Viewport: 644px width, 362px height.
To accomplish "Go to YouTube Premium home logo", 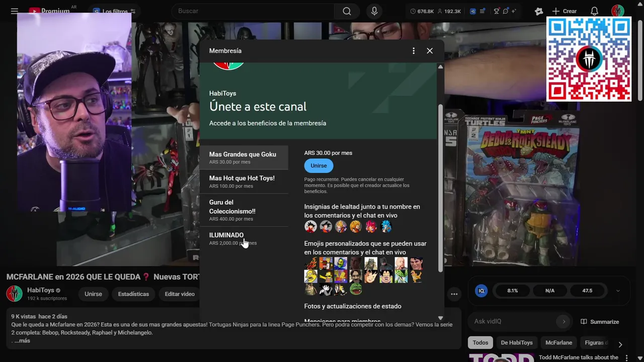I will point(49,11).
